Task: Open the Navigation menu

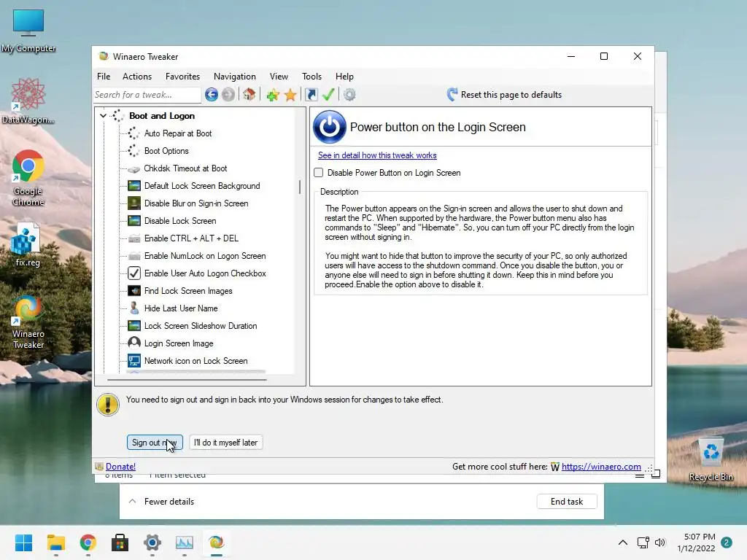Action: pos(234,76)
